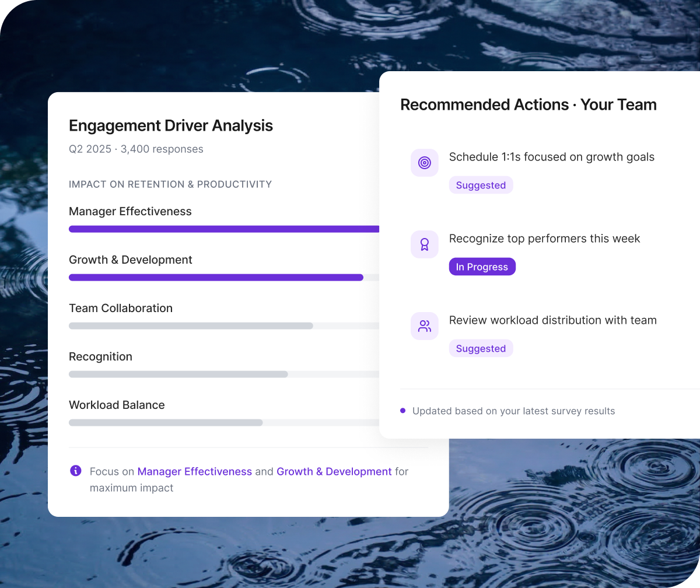The width and height of the screenshot is (700, 588).
Task: Click the info icon in the focus recommendation footer
Action: pyautogui.click(x=75, y=470)
